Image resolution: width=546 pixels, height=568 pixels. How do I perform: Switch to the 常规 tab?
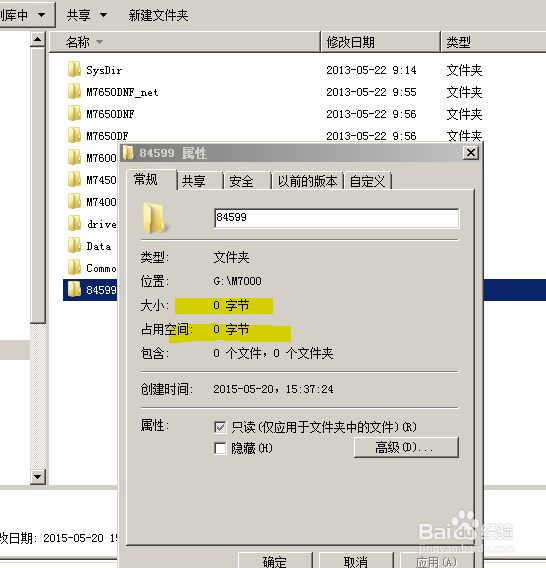pyautogui.click(x=152, y=179)
